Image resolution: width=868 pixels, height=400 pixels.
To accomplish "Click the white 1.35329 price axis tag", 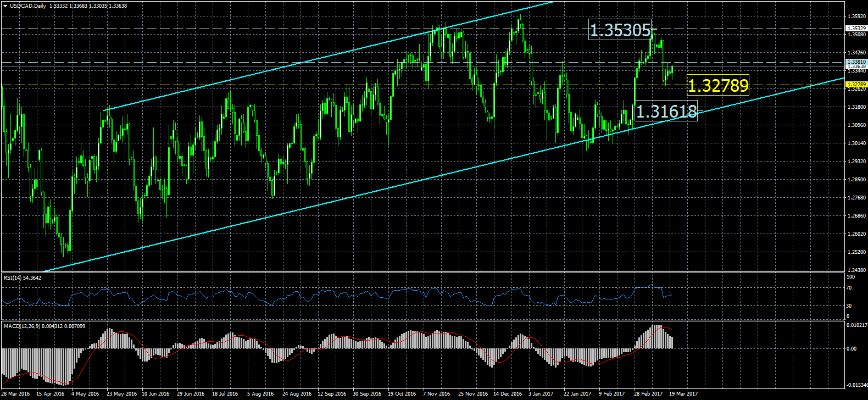I will click(x=856, y=28).
